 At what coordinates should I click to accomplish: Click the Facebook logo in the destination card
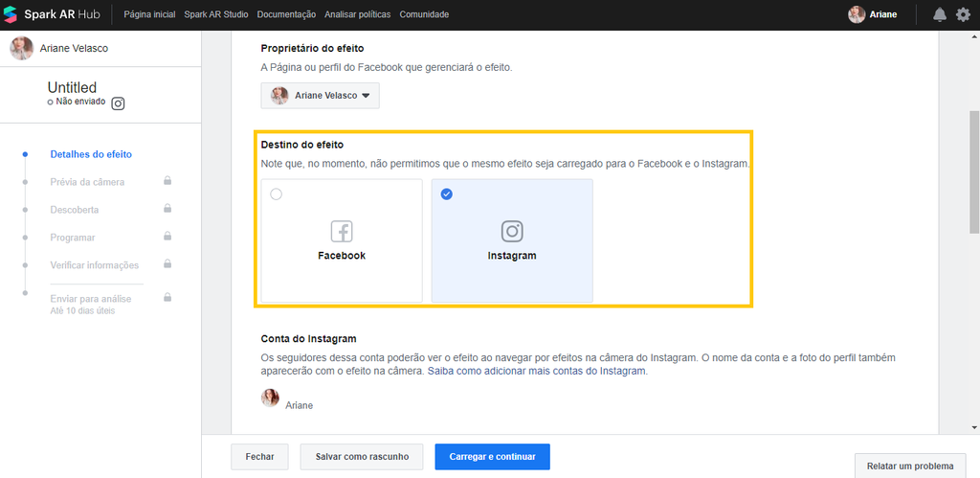coord(342,232)
